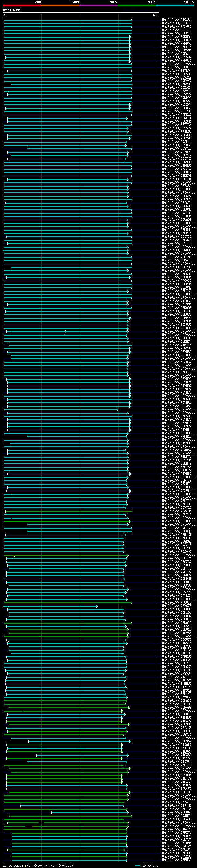
Task: Select label UniRef100_B5DNF9
Action: point(177,464)
